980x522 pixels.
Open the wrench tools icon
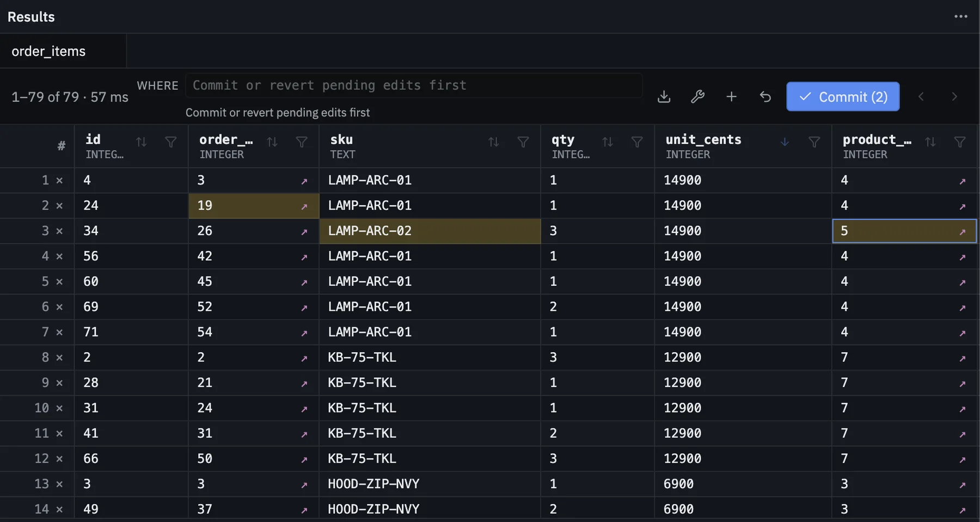pos(697,97)
